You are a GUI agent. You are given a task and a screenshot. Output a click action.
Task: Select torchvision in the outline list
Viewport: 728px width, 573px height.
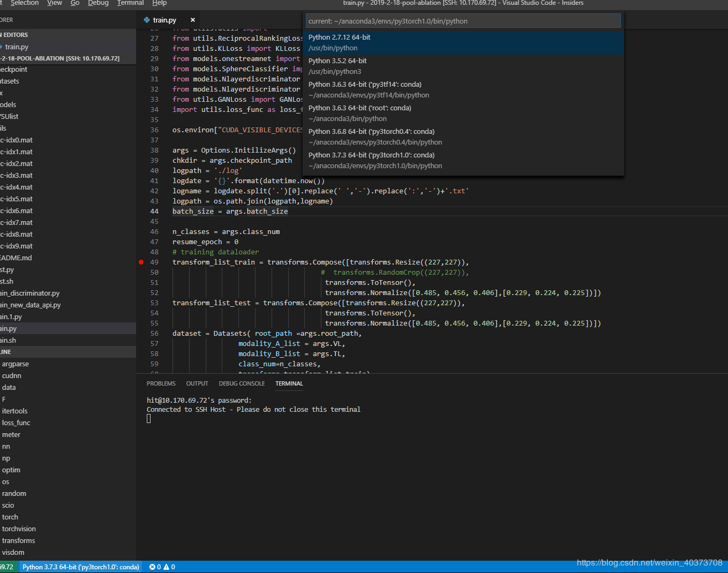click(x=19, y=529)
